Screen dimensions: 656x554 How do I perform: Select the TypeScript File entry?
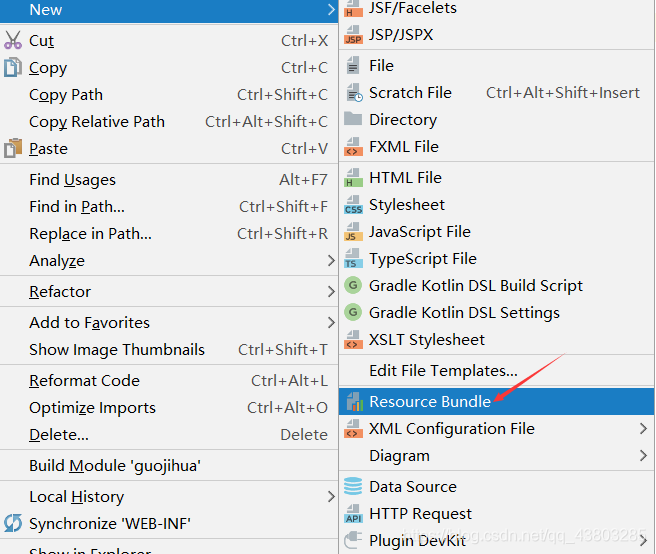click(x=497, y=259)
